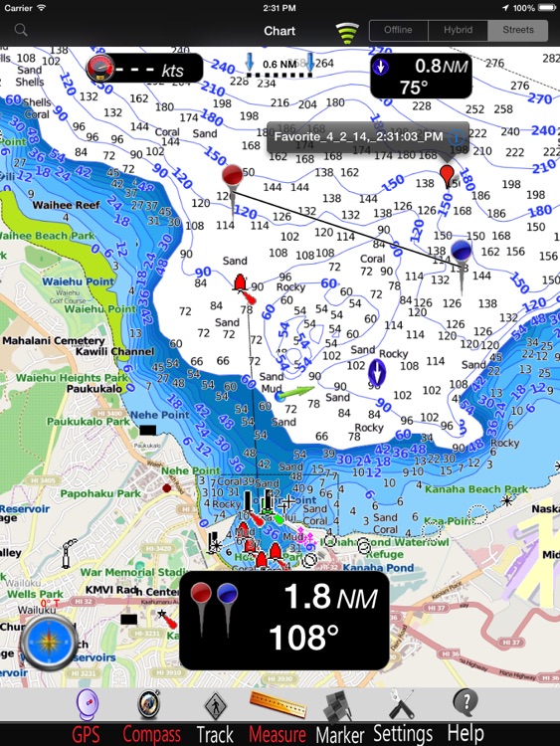Tap the Measure label
The height and width of the screenshot is (746, 560).
[277, 734]
